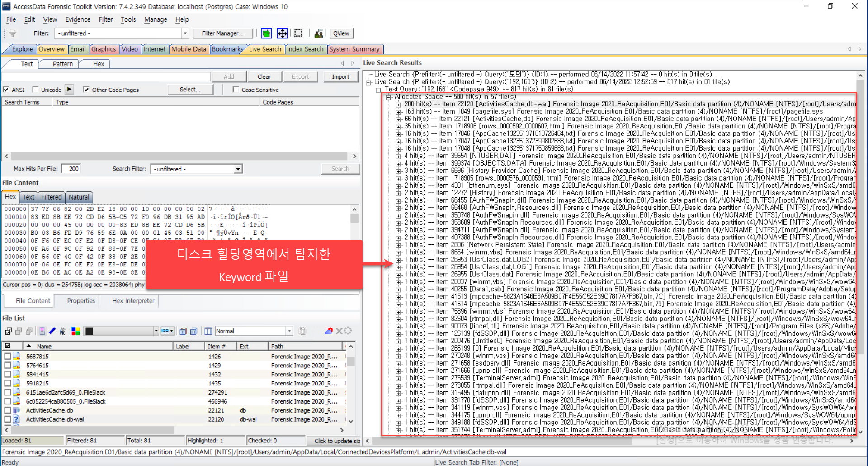Collapse the Allocated Space tree node

click(388, 97)
